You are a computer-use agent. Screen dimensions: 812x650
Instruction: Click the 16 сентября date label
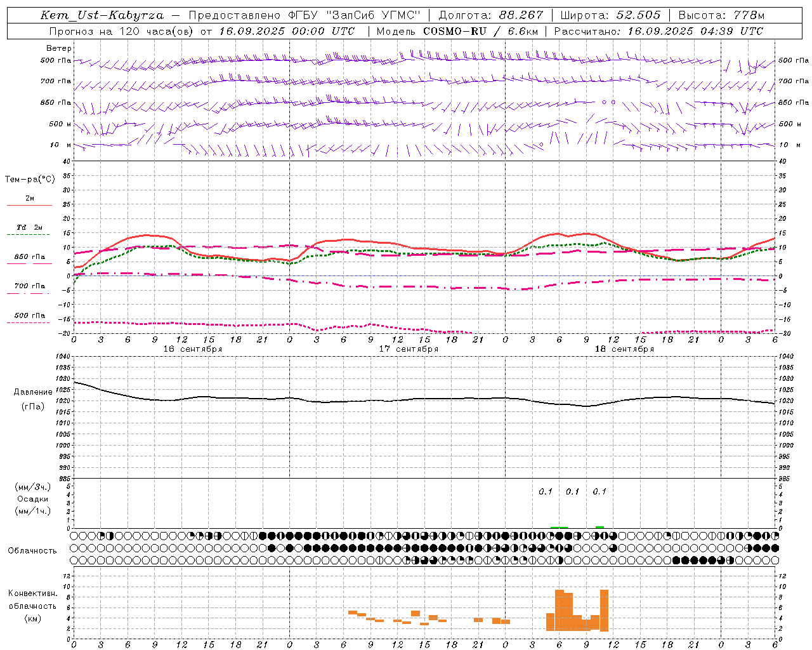pyautogui.click(x=193, y=349)
